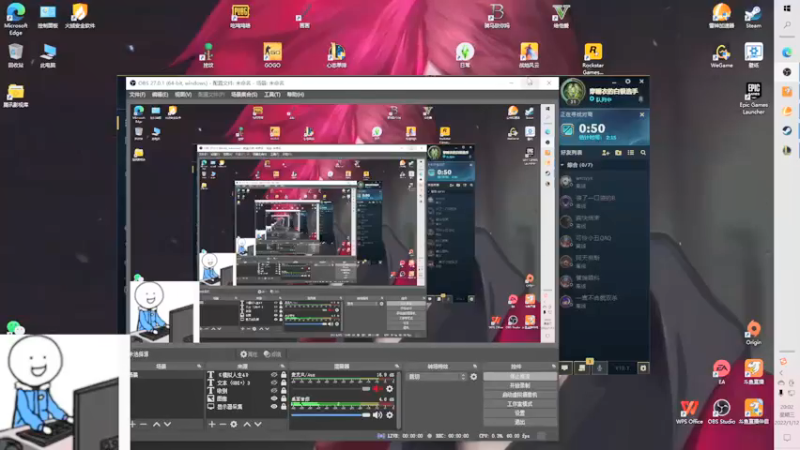Screen dimensions: 800x450
Task: Click 退出 button in OBS controls
Action: click(x=520, y=422)
